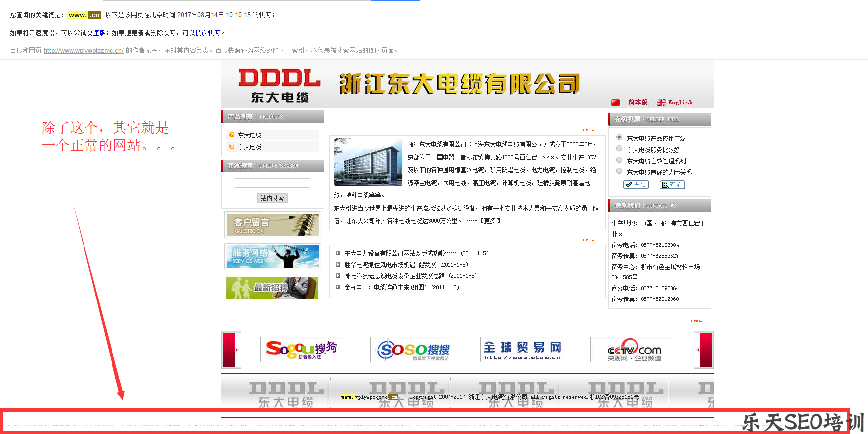The width and height of the screenshot is (868, 434).
Task: Open the 客户留言 guestbook banner
Action: tap(273, 225)
